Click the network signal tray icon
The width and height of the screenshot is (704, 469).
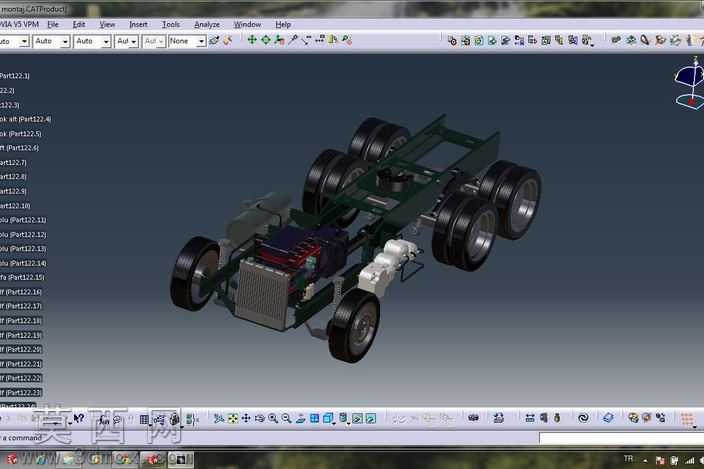(689, 460)
